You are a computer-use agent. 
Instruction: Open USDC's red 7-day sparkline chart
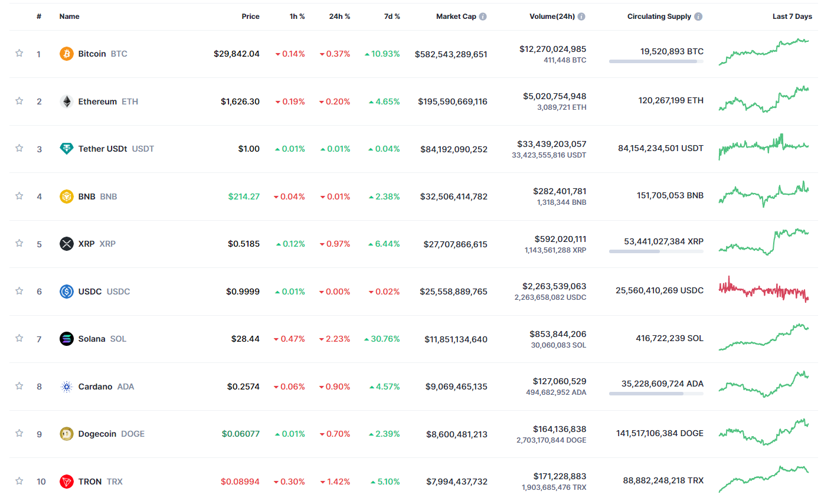(763, 290)
